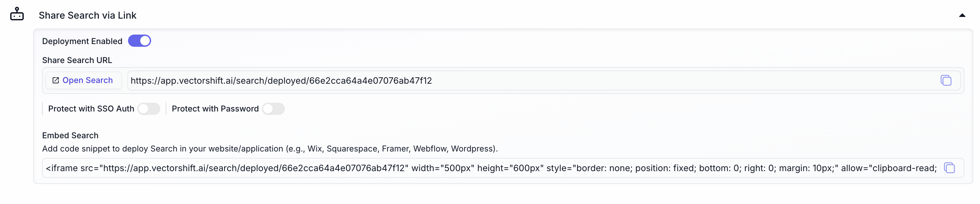Screen dimensions: 980x204
Task: Turn off the Deployment Enabled toggle
Action: click(139, 41)
